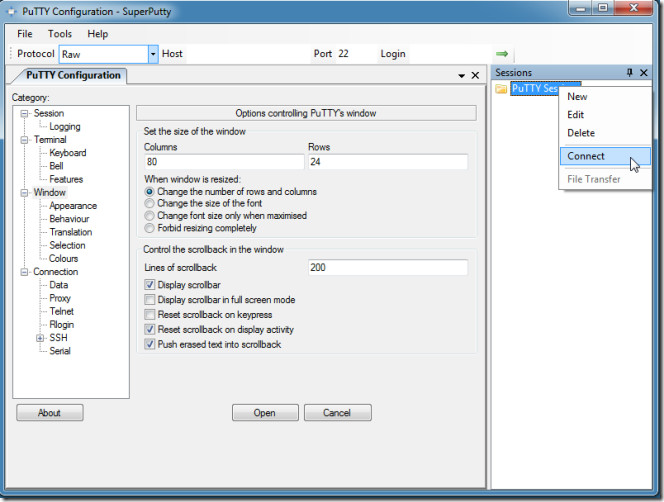Click the About button
Image resolution: width=664 pixels, height=502 pixels.
(50, 413)
